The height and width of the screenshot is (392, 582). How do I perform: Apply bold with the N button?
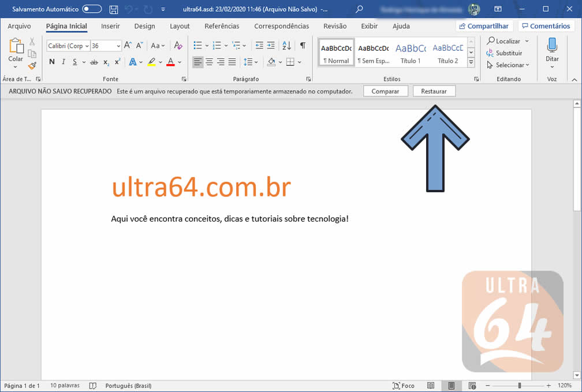tap(52, 62)
